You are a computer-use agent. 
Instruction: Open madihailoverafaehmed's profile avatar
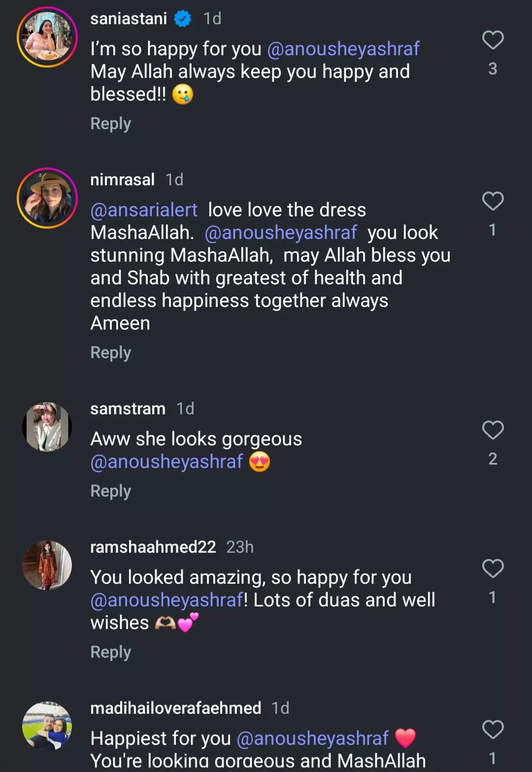47,726
